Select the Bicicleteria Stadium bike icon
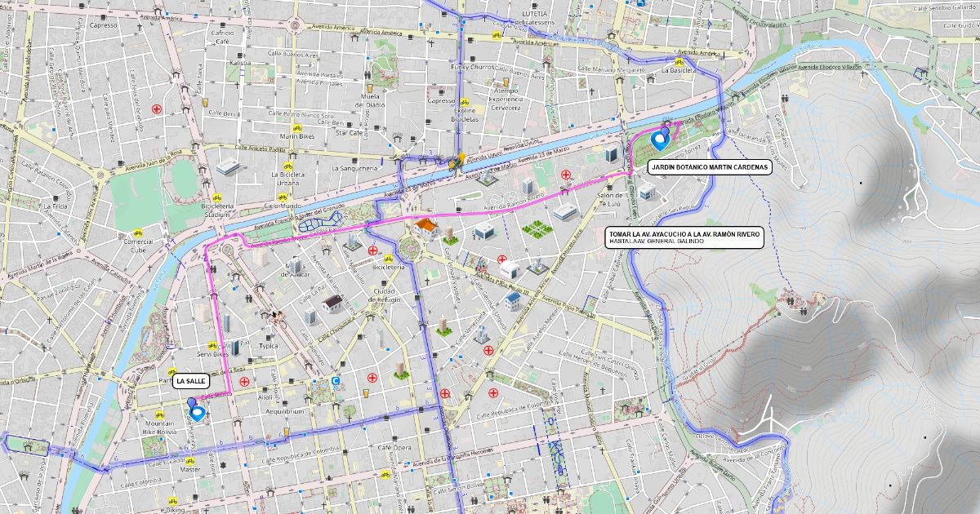This screenshot has width=980, height=514. pos(217,197)
